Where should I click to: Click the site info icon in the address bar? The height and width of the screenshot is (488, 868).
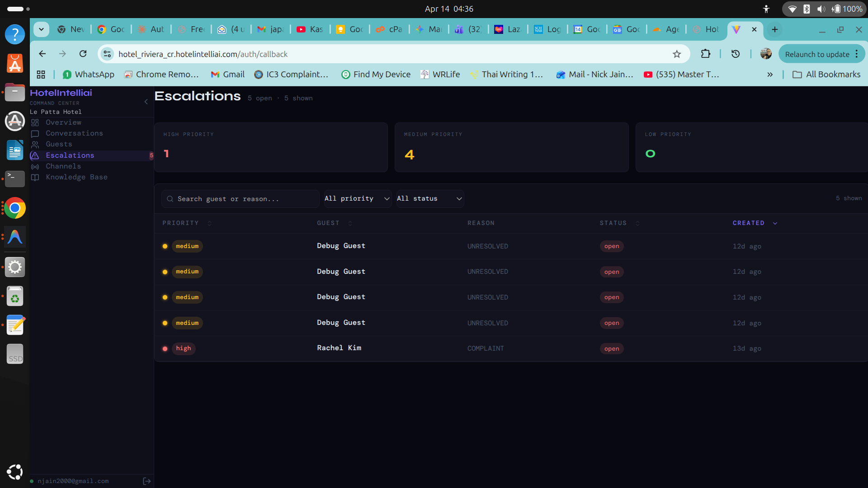107,54
